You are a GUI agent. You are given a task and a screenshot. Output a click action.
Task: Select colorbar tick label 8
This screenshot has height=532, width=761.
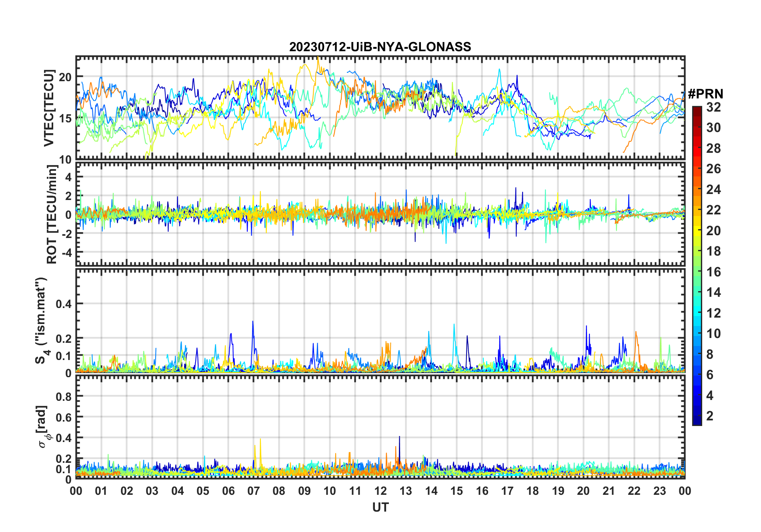(x=710, y=354)
